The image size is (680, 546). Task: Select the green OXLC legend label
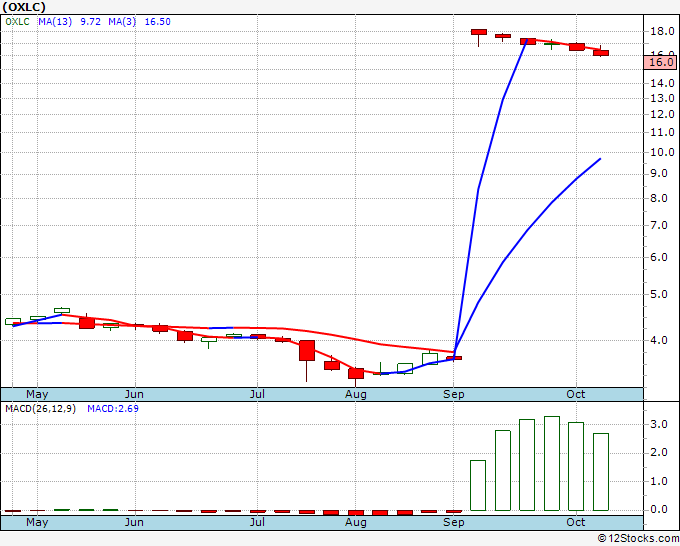pos(17,22)
